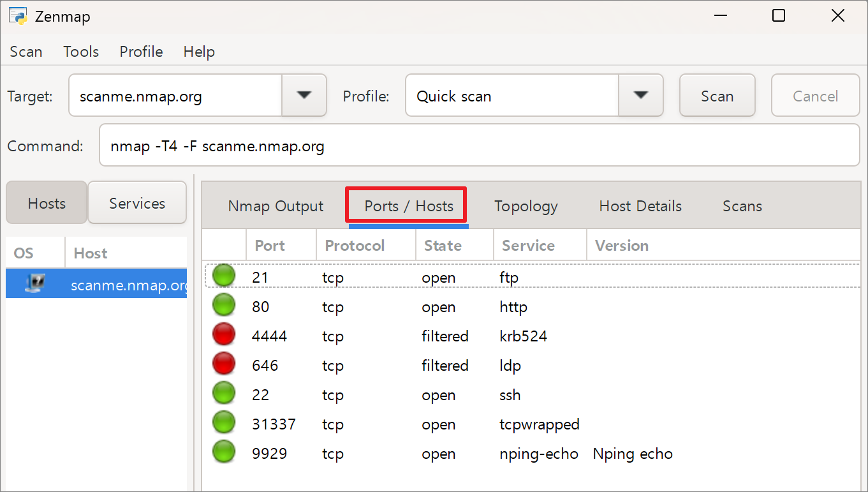The image size is (868, 492).
Task: Open the Profile menu
Action: (x=141, y=52)
